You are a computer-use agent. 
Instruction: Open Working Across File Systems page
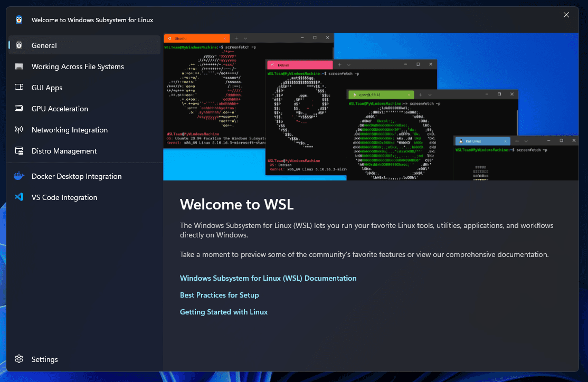pyautogui.click(x=84, y=66)
